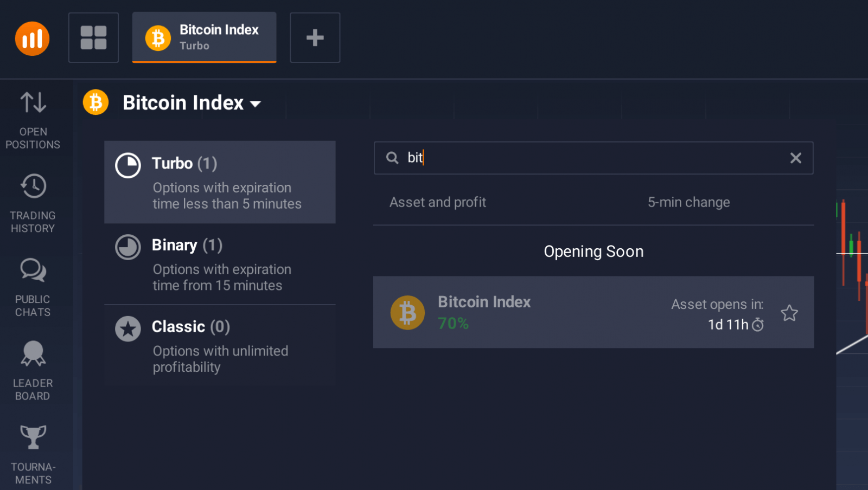Viewport: 868px width, 490px height.
Task: Open Tournaments from the sidebar
Action: point(33,455)
